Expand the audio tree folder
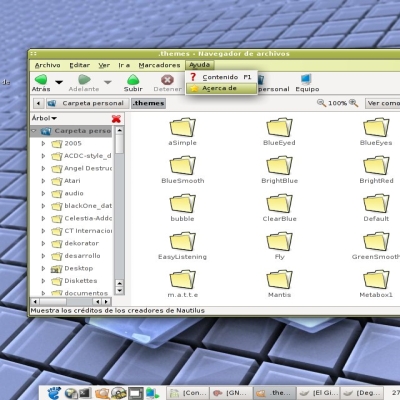This screenshot has width=400, height=400. coord(43,193)
